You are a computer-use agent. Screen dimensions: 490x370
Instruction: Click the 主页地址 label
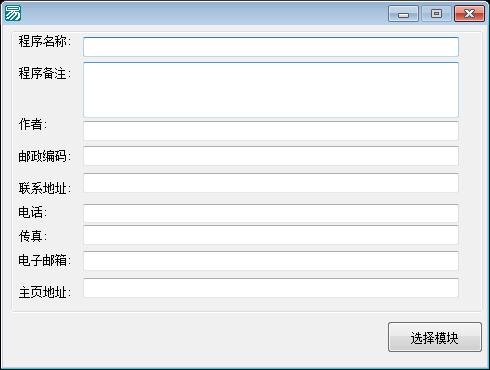click(44, 292)
